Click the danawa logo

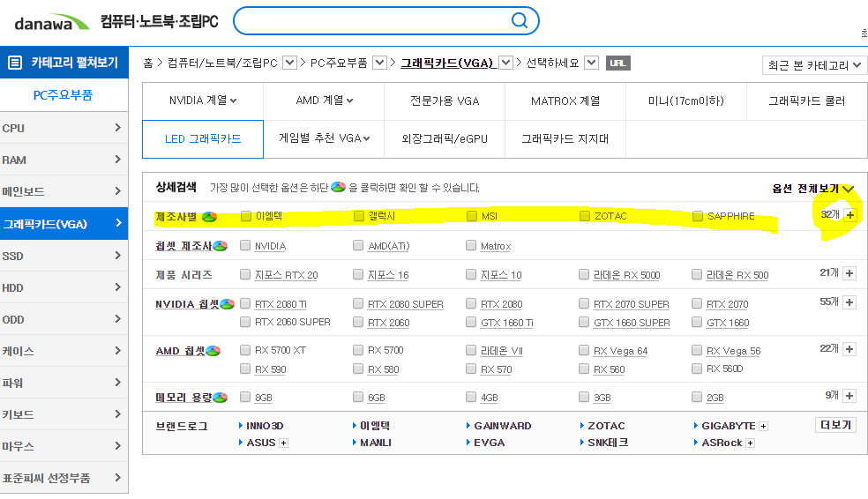[44, 21]
